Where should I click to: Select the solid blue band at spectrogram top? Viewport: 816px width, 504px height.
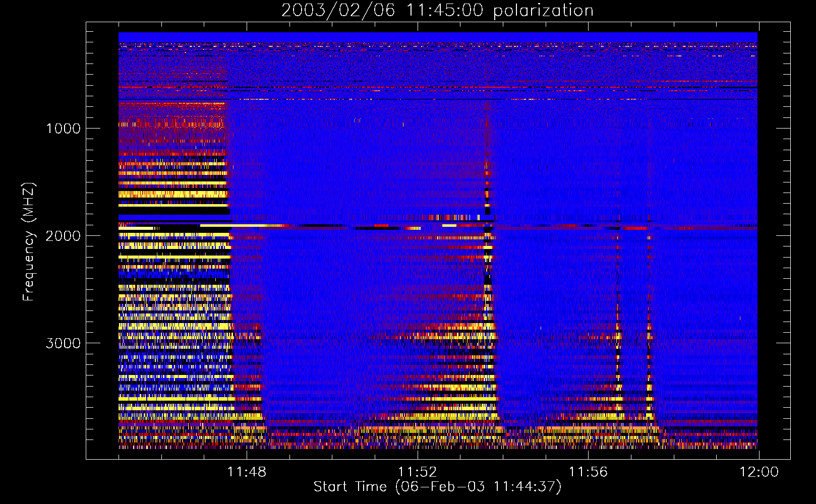438,37
